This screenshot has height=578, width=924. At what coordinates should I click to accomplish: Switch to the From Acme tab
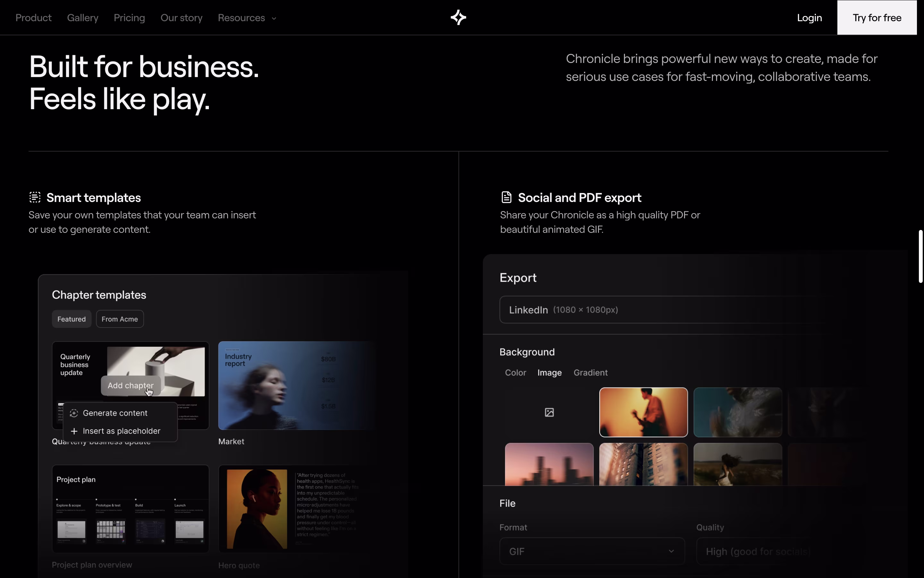coord(120,319)
